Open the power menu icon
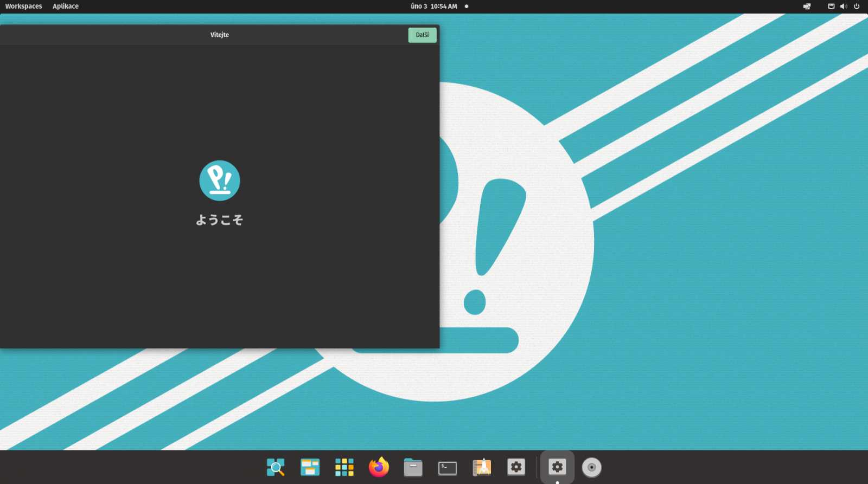 click(x=857, y=7)
